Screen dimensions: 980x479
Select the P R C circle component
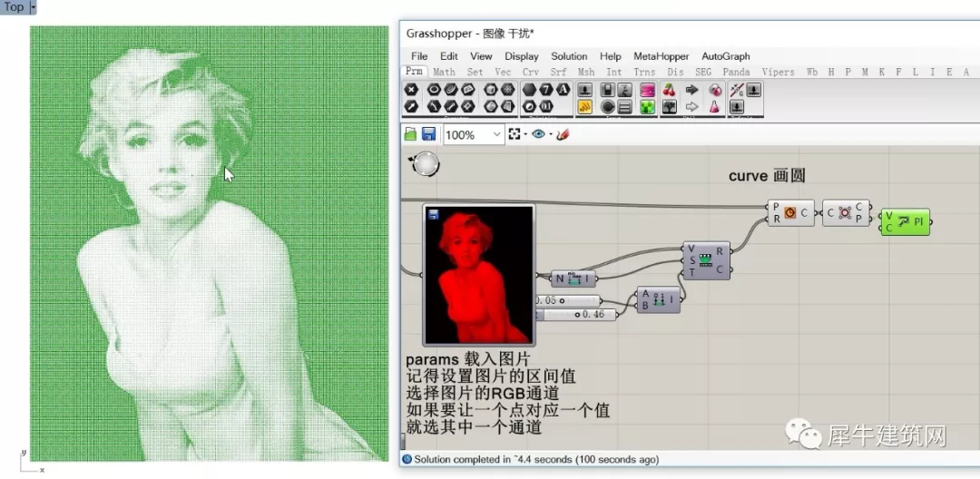[x=790, y=213]
